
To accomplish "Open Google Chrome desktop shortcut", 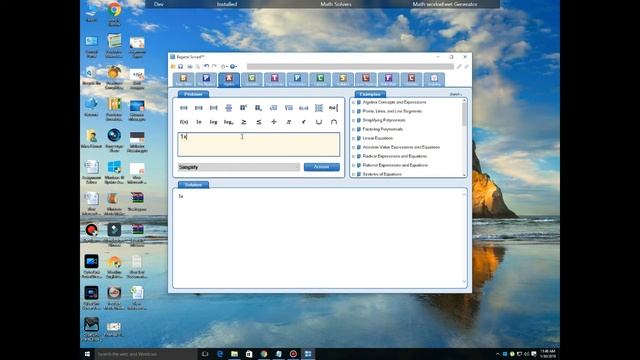I will point(114,13).
